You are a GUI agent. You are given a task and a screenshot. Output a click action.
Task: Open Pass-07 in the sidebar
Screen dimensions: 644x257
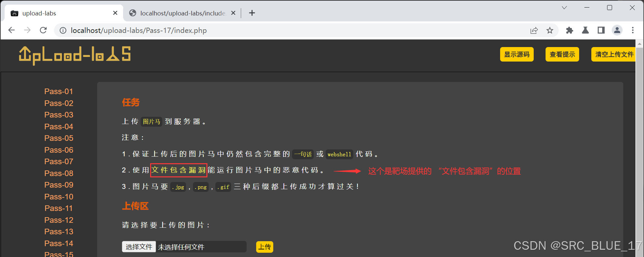pyautogui.click(x=59, y=162)
